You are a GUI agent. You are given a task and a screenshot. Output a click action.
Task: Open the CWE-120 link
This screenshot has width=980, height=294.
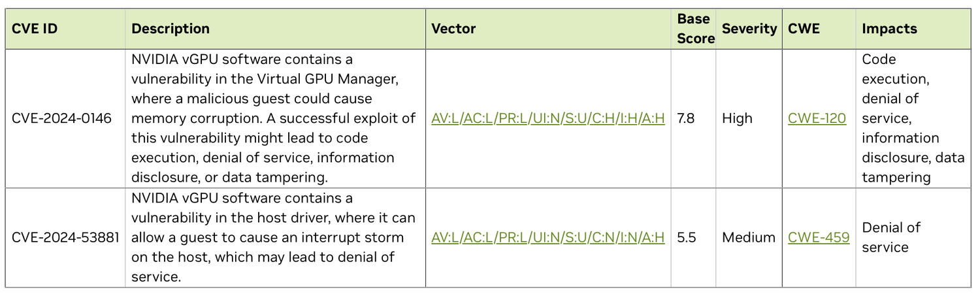(x=817, y=119)
